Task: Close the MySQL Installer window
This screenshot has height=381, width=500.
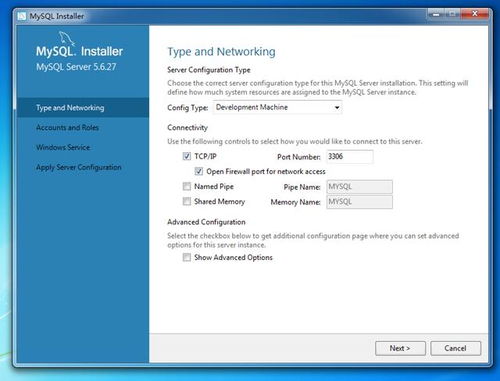Action: [475, 14]
